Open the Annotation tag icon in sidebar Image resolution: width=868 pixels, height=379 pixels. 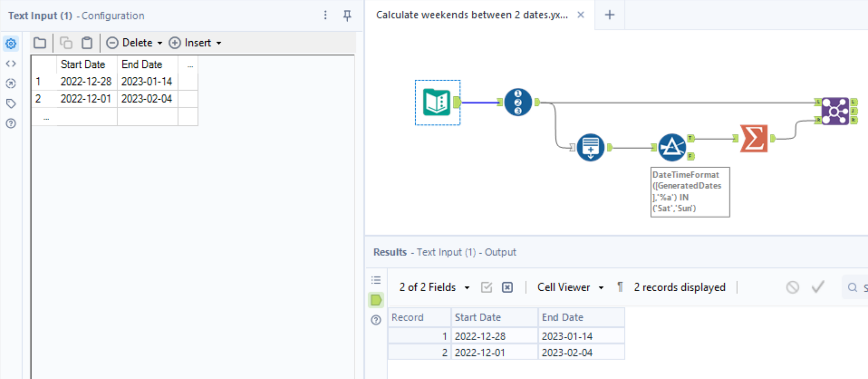coord(11,104)
